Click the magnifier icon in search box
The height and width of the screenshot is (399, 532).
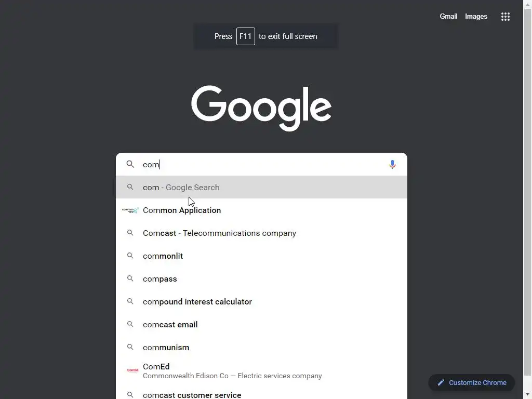tap(130, 164)
